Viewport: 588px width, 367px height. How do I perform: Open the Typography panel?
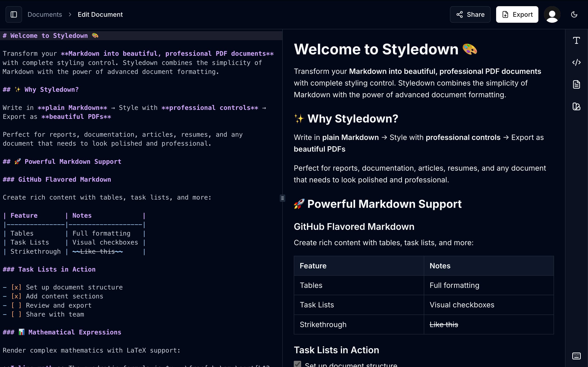click(x=576, y=40)
